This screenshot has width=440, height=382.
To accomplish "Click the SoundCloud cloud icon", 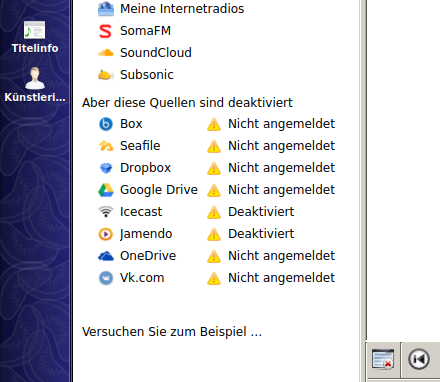I will tap(106, 53).
